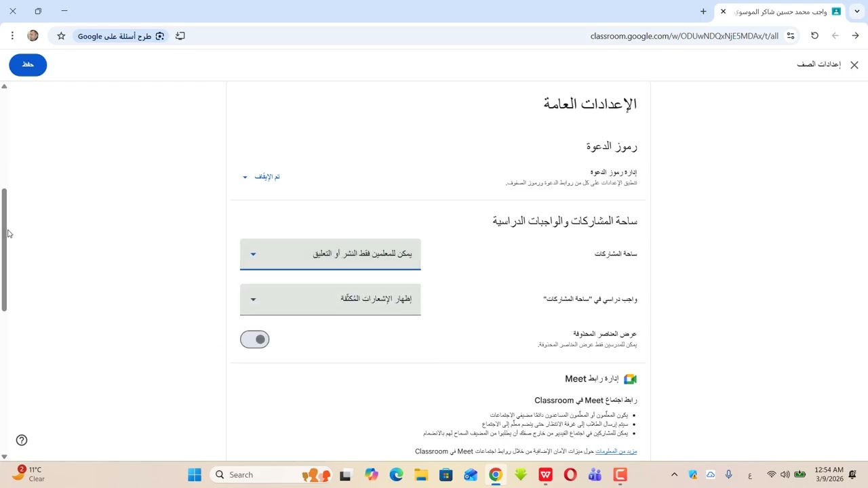
Task: Open a new browser tab
Action: [703, 12]
